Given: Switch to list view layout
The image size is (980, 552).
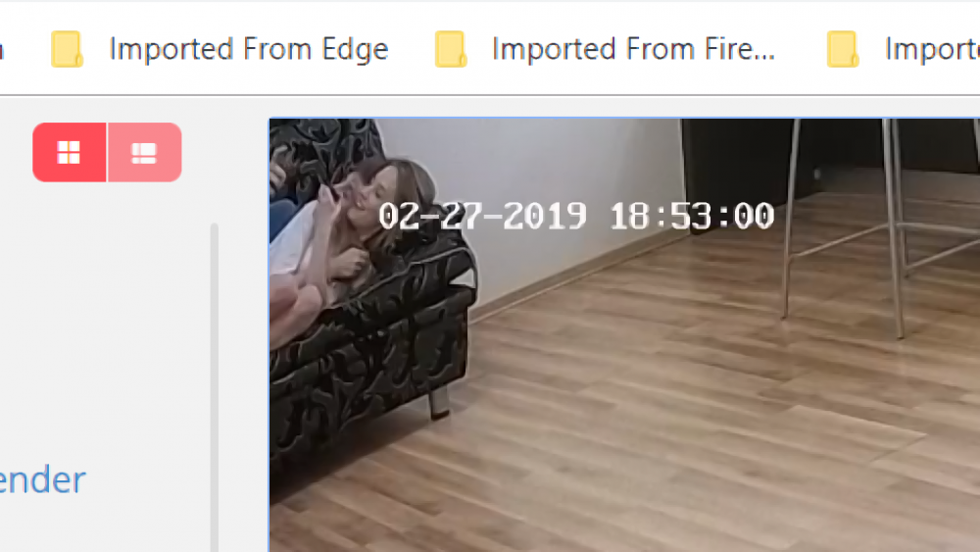Looking at the screenshot, I should point(145,153).
